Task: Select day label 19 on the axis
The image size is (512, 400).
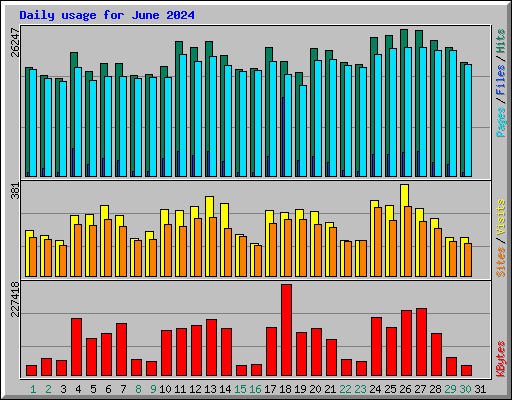Action: point(300,389)
